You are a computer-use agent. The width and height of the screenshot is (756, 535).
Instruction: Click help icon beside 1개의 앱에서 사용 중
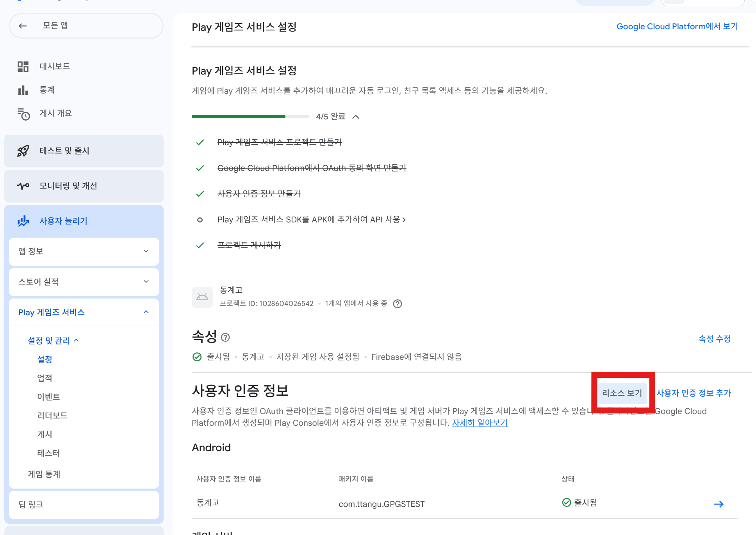398,304
